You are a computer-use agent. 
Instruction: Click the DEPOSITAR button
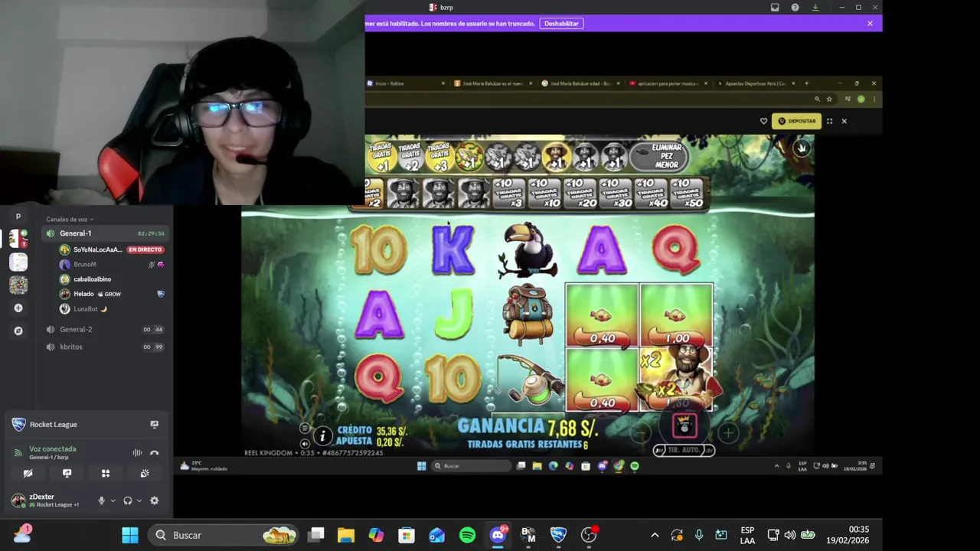[x=796, y=121]
